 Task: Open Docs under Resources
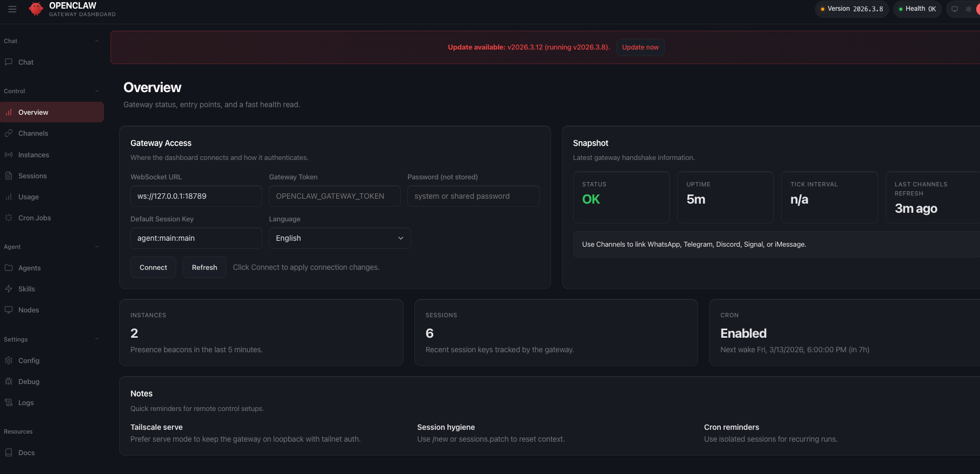click(x=52, y=452)
